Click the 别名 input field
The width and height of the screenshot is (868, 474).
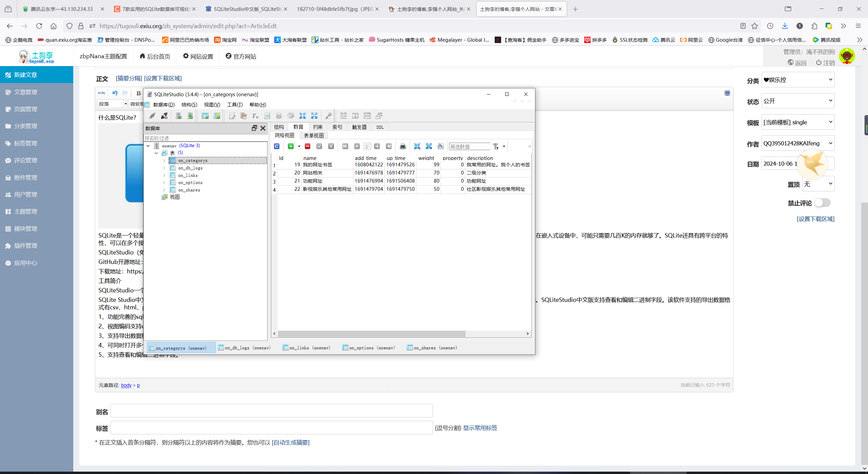click(272, 411)
